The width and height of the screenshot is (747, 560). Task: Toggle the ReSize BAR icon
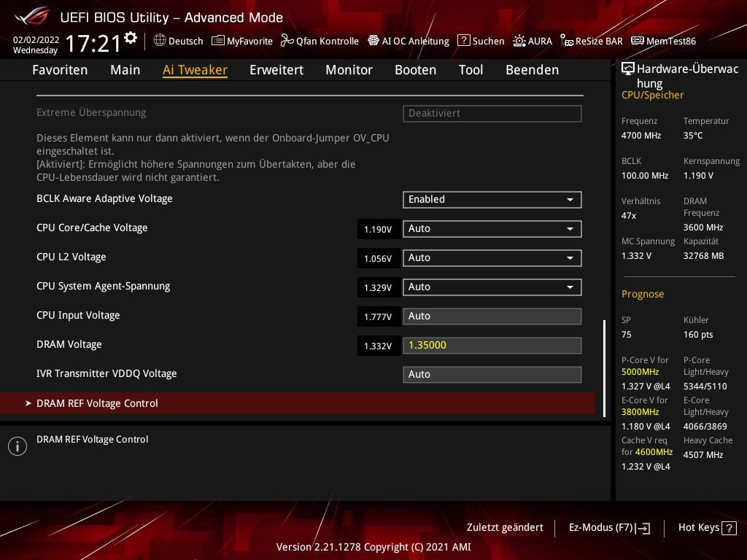567,41
